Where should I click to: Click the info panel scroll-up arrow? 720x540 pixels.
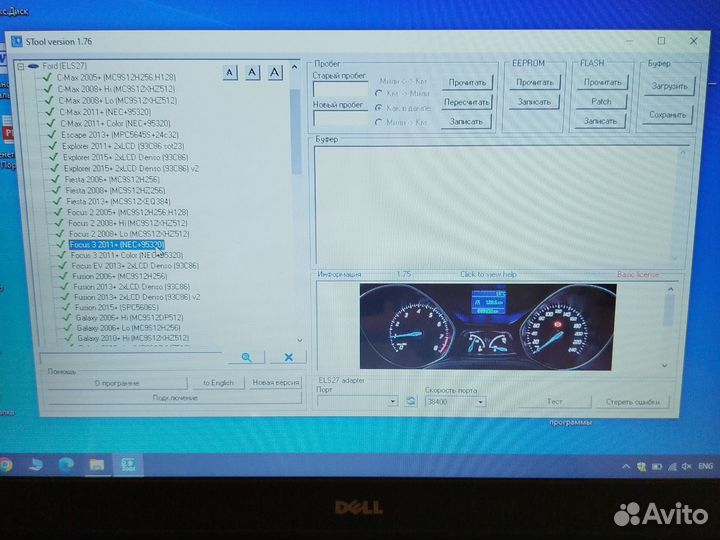(x=670, y=289)
